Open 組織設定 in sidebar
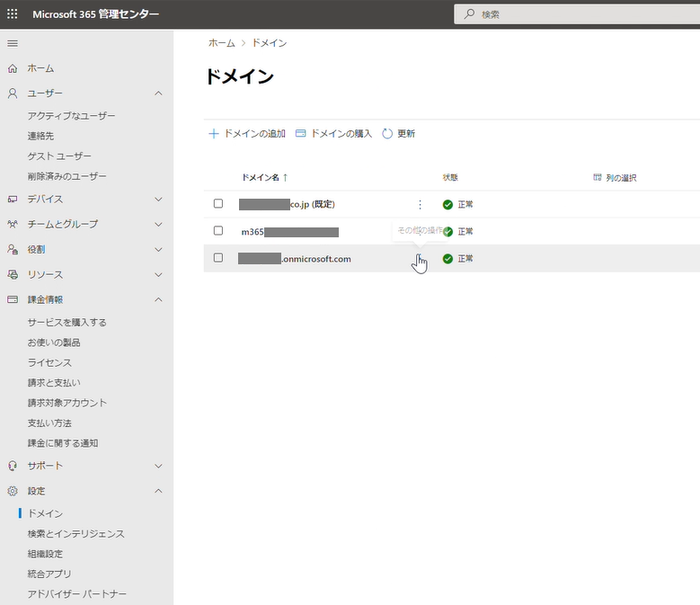This screenshot has height=605, width=700. 45,554
